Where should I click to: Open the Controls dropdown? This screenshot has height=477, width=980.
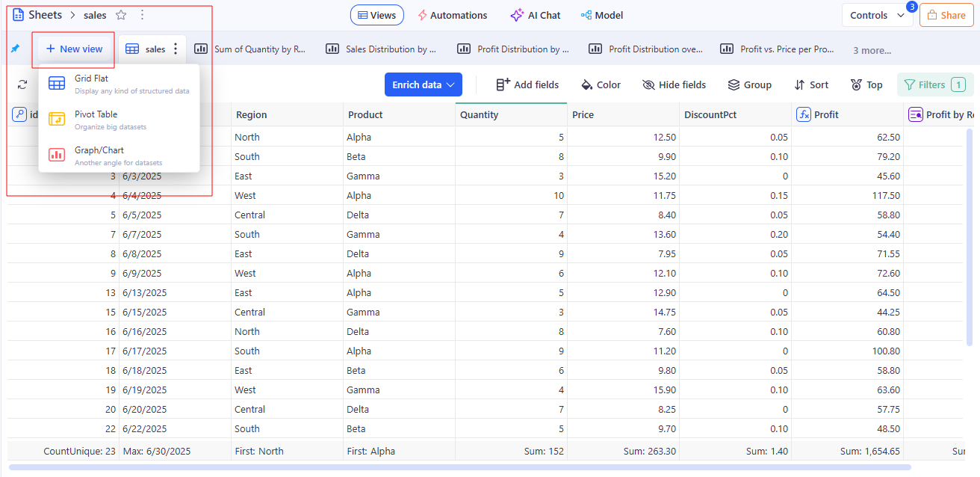point(876,15)
